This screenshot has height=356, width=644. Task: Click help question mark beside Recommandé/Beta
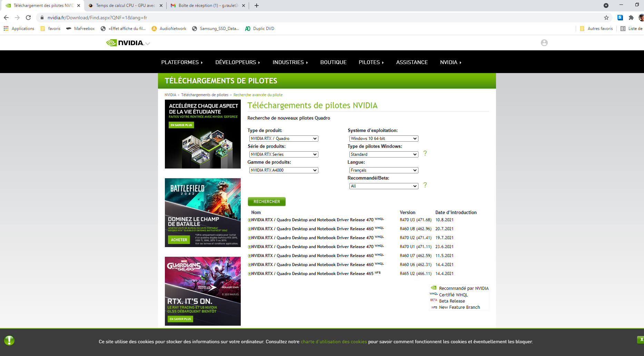[425, 185]
